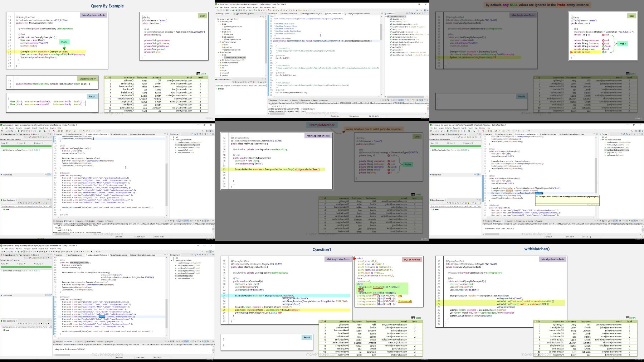The height and width of the screenshot is (362, 644).
Task: Click the green JUnit progress bar in the 9.492 seconds frame
Action: (26, 146)
